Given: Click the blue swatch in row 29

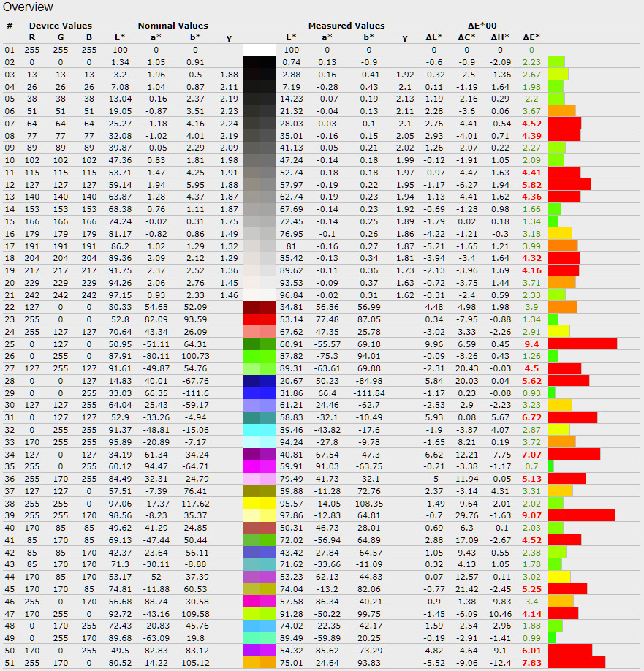Looking at the screenshot, I should [259, 393].
